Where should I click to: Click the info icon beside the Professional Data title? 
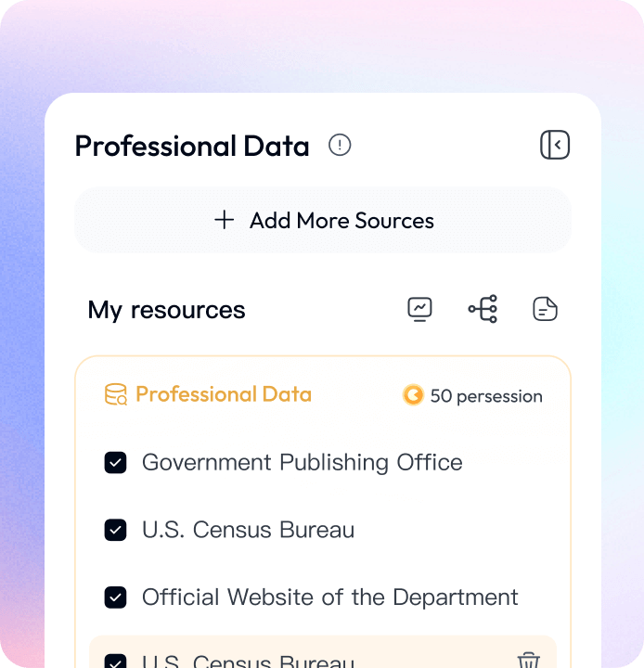pyautogui.click(x=340, y=146)
